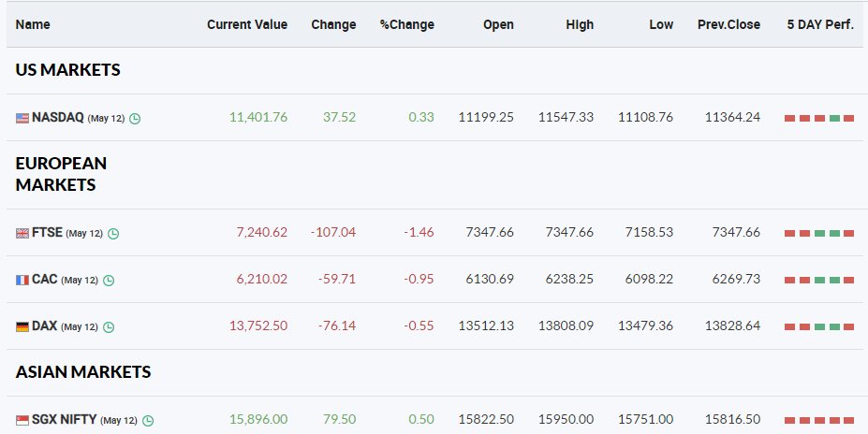View CAC 5 day performance bars

pos(819,281)
